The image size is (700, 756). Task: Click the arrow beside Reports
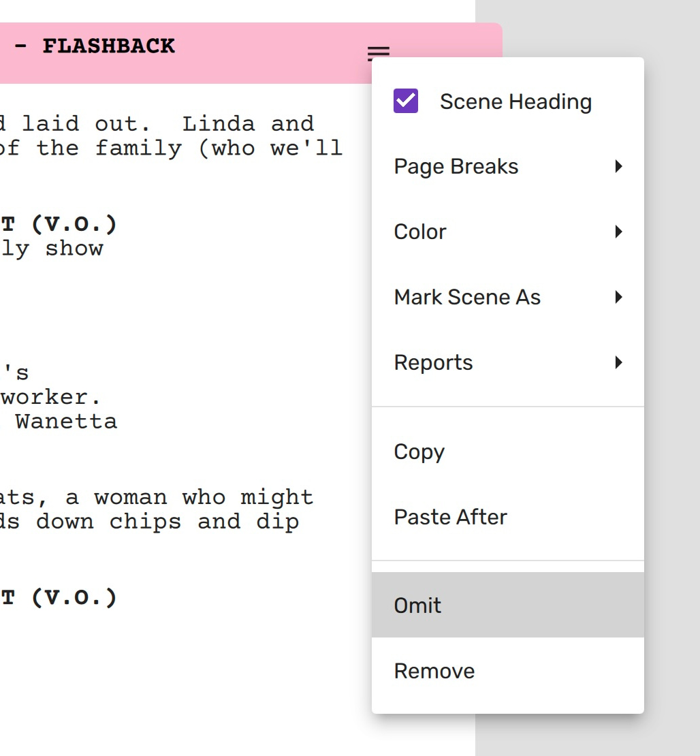coord(618,363)
